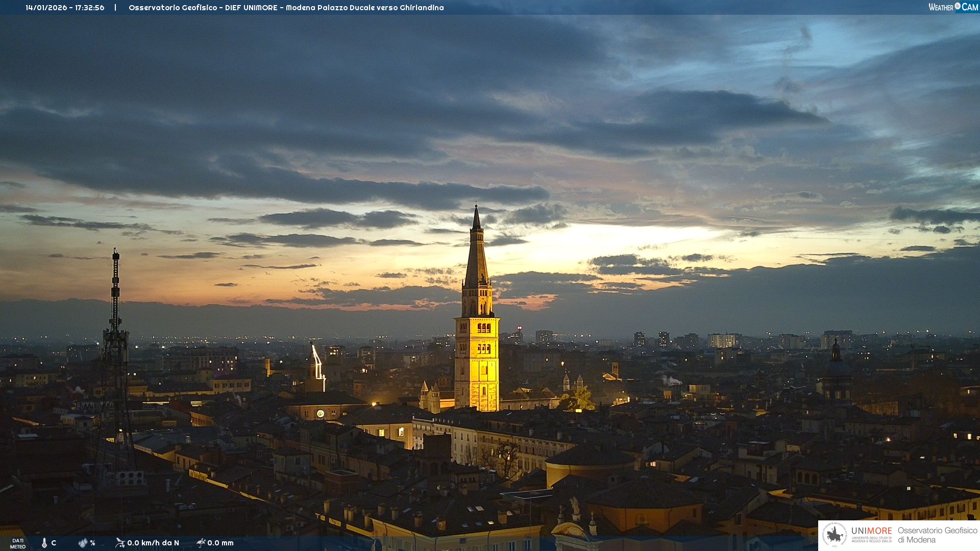Click the timestamp 14/01/2026 - 17:32:56

click(x=65, y=8)
